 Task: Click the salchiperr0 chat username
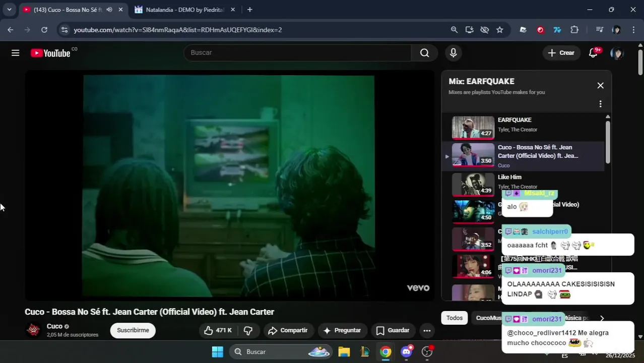550,232
